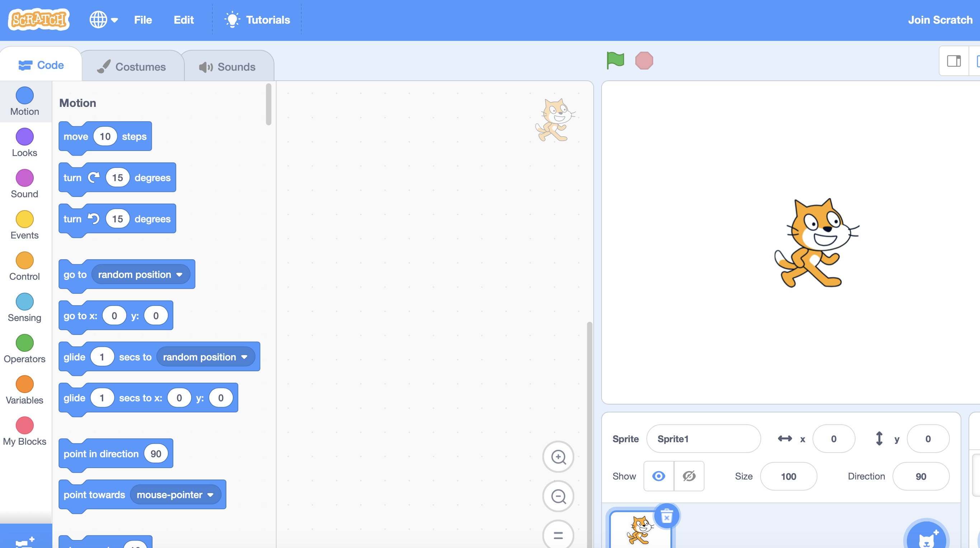Click the red stop sign button
The height and width of the screenshot is (548, 980).
[x=644, y=61]
